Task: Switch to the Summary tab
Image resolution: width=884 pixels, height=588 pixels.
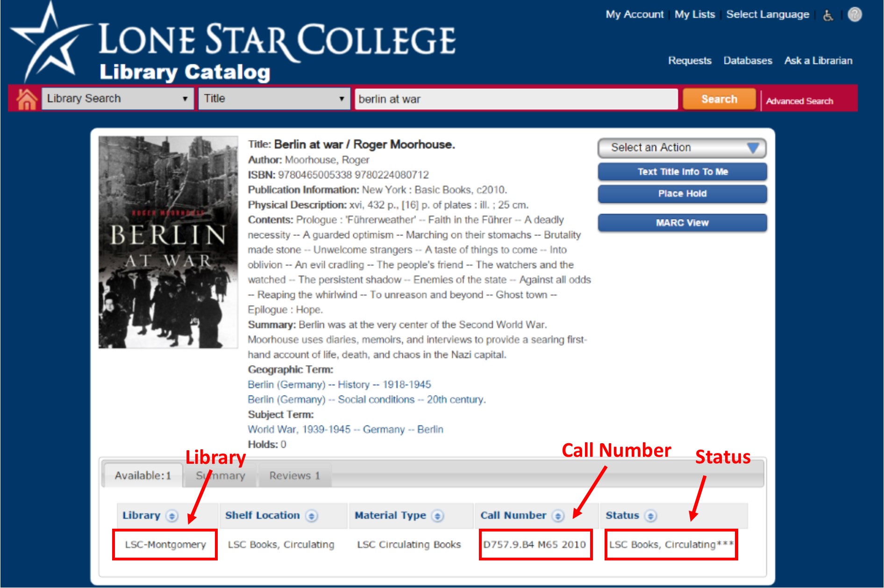Action: (x=221, y=475)
